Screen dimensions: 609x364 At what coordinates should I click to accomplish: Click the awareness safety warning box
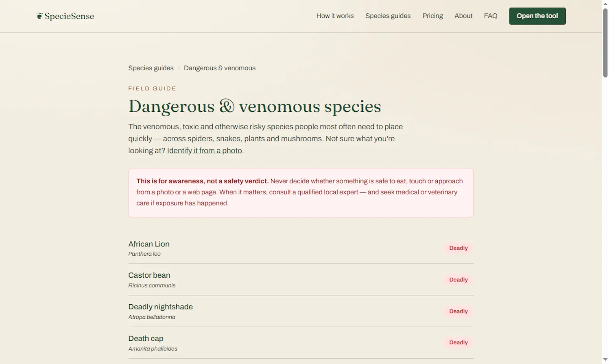point(301,192)
